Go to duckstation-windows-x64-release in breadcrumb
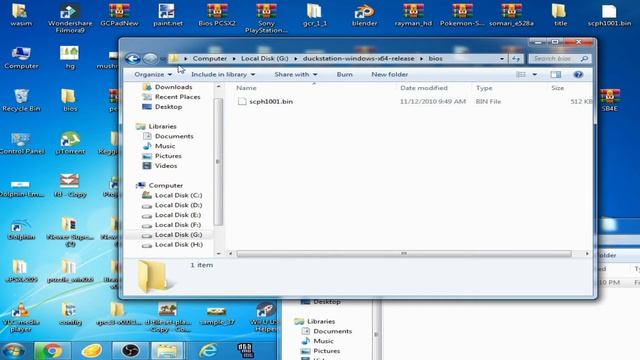 click(358, 59)
